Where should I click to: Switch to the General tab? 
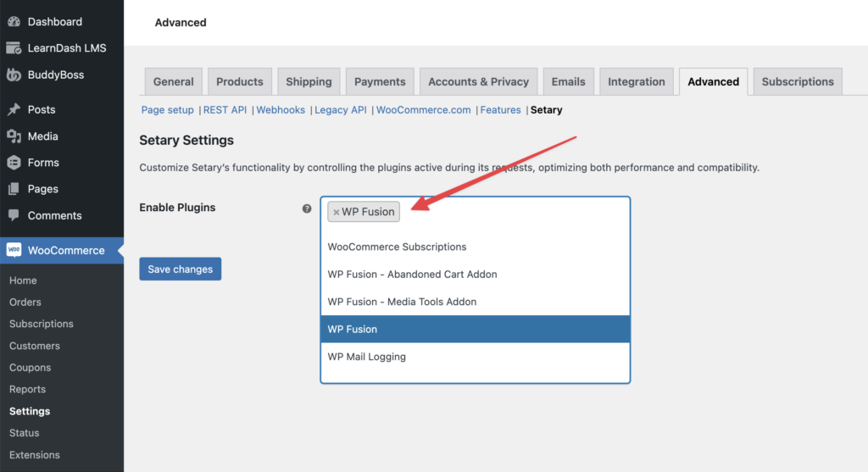[x=173, y=81]
